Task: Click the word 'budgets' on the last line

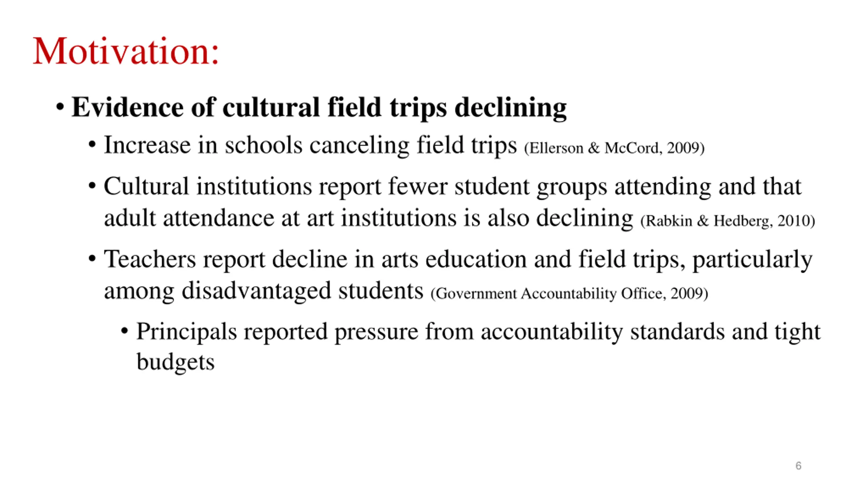Action: [176, 362]
